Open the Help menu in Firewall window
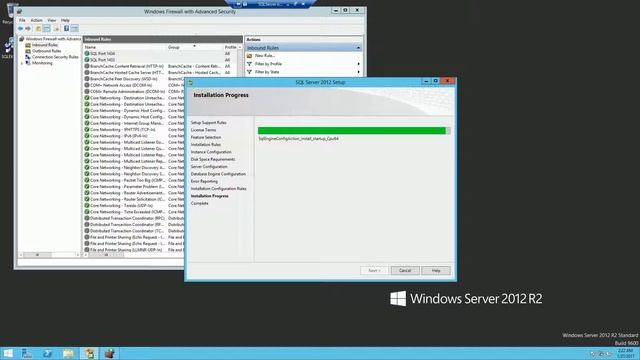 pyautogui.click(x=65, y=20)
